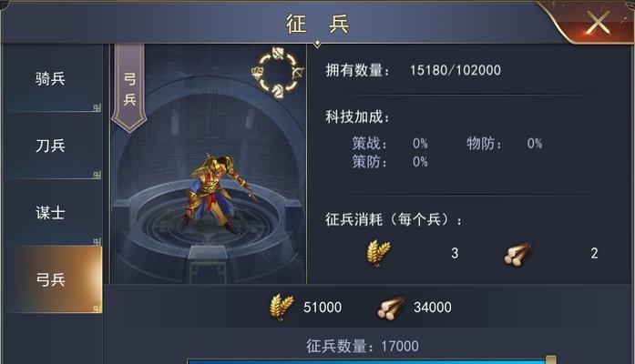Screen dimensions: 635x364
Task: Click the archer soldier character model
Action: [x=217, y=193]
